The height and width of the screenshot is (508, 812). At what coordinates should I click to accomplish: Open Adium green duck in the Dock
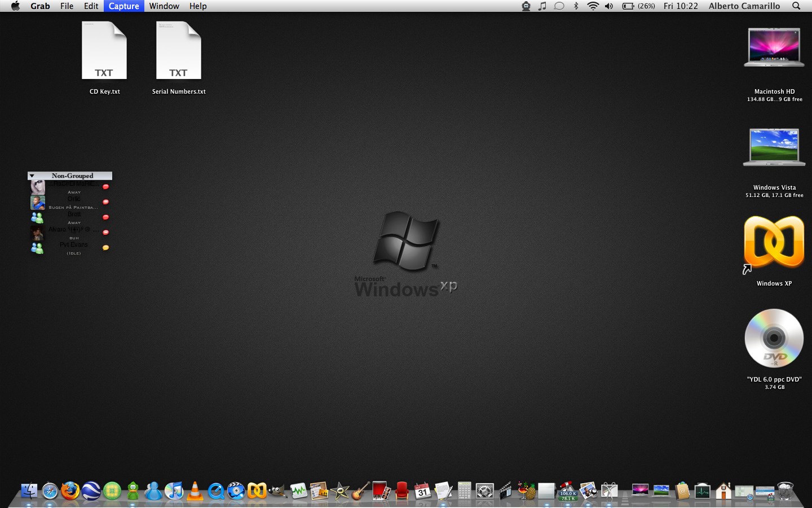click(x=133, y=491)
